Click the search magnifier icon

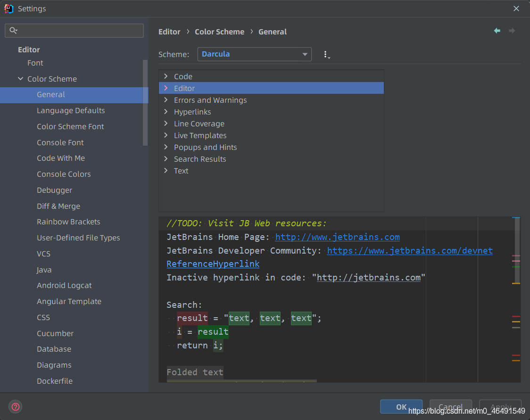[13, 31]
